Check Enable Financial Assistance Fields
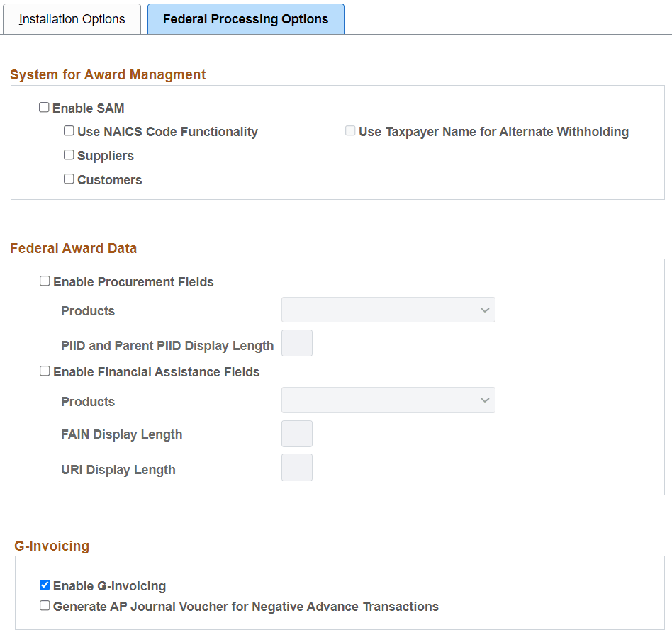The height and width of the screenshot is (635, 672). [45, 371]
